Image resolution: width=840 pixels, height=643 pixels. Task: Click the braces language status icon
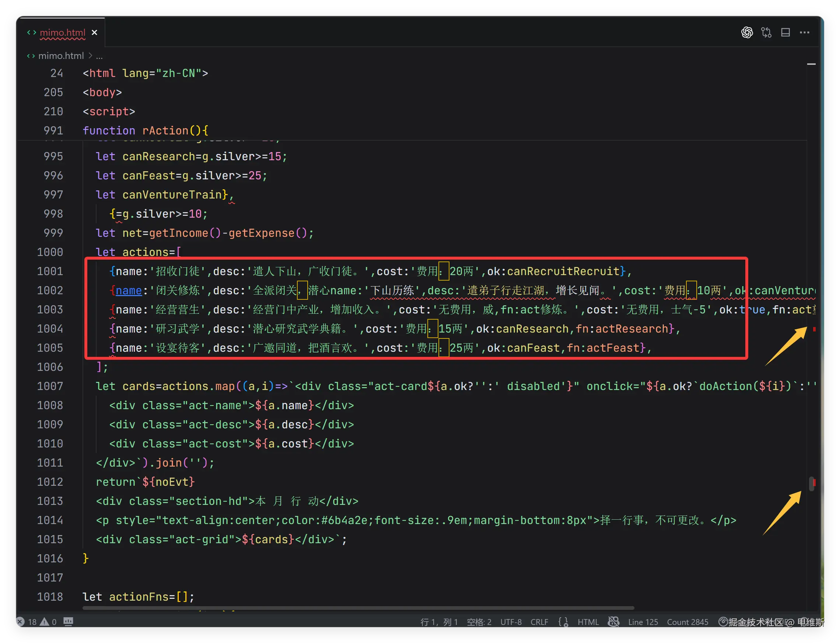[563, 622]
